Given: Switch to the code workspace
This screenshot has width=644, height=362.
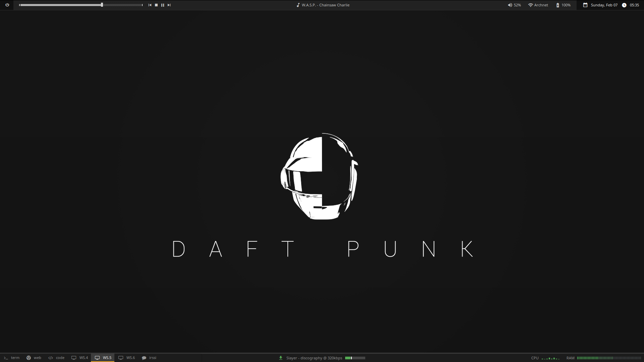Looking at the screenshot, I should 56,358.
